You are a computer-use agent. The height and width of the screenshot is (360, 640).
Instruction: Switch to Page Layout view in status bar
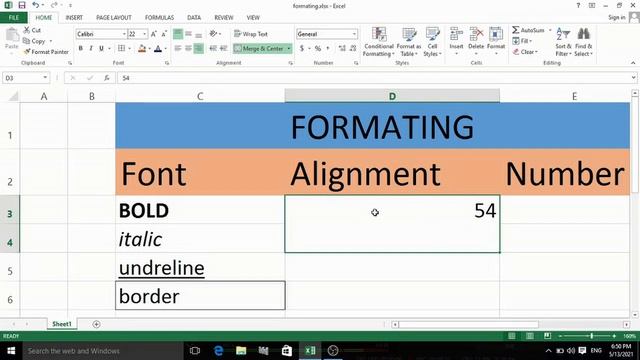(530, 336)
